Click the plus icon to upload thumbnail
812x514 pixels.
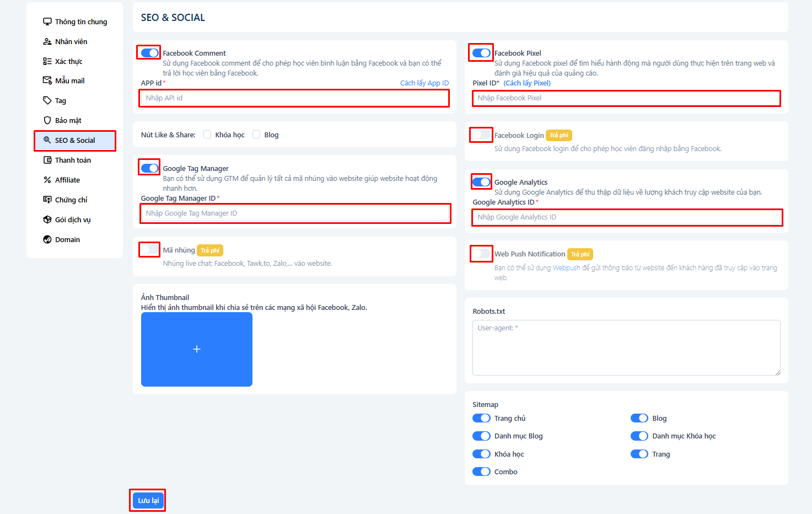[x=197, y=349]
